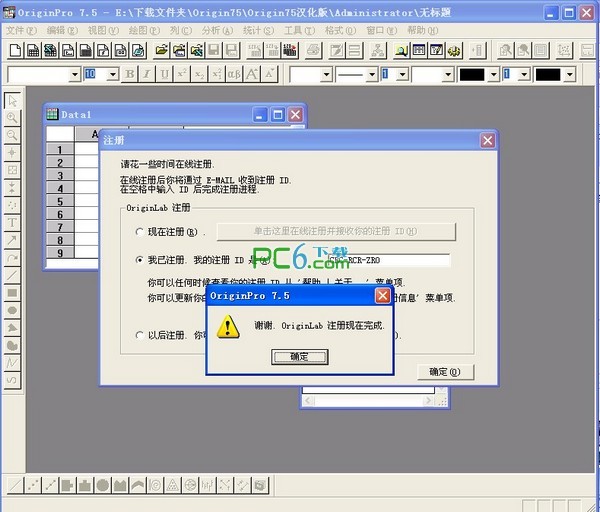
Task: Select the Screen Reader crosshair tool
Action: pyautogui.click(x=12, y=153)
